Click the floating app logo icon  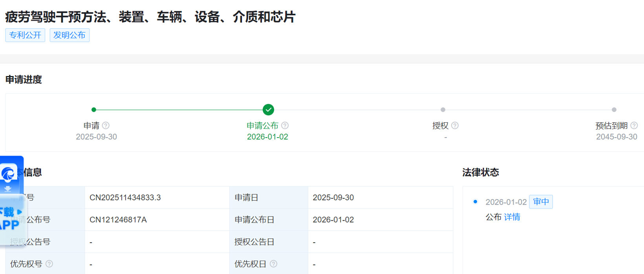(9, 174)
